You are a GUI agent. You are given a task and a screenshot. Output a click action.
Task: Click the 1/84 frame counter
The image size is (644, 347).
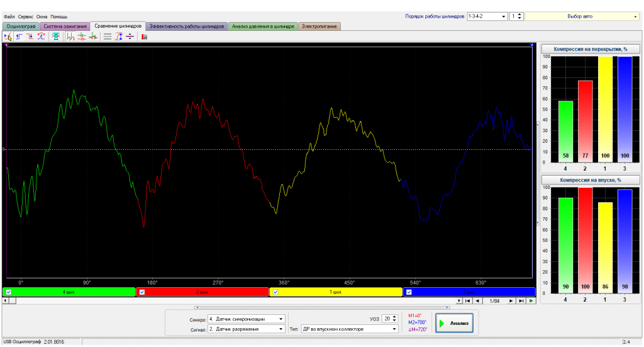click(494, 301)
